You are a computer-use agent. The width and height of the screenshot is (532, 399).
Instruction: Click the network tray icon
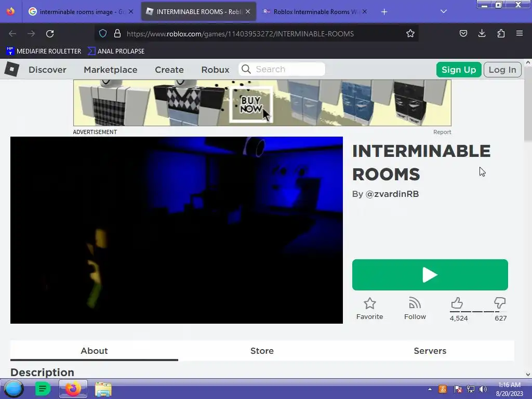pyautogui.click(x=471, y=389)
